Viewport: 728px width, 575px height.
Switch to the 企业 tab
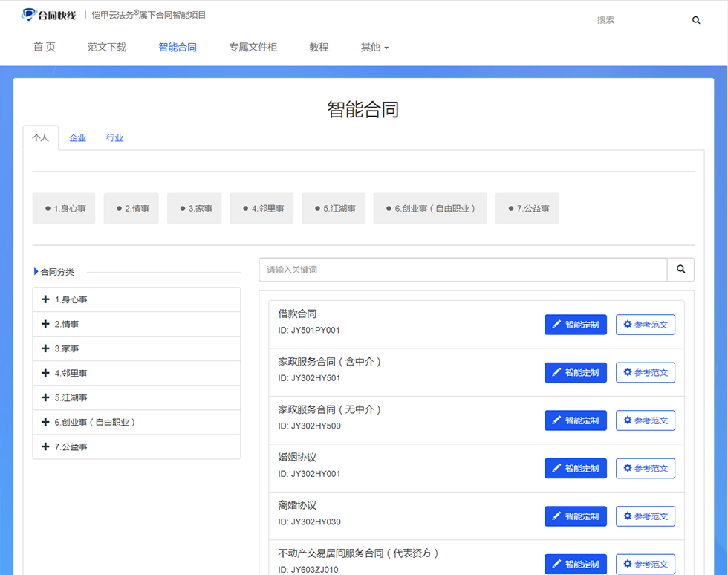point(77,138)
